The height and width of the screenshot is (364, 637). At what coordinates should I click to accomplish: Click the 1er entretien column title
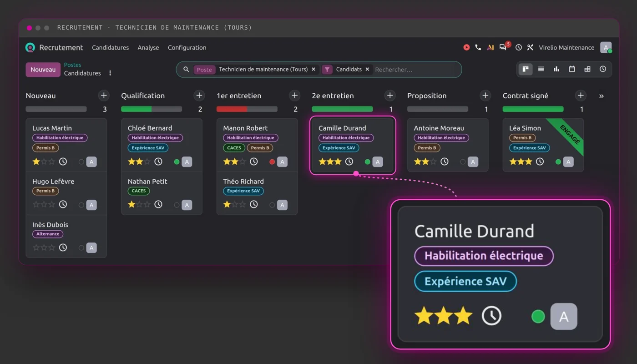[239, 96]
